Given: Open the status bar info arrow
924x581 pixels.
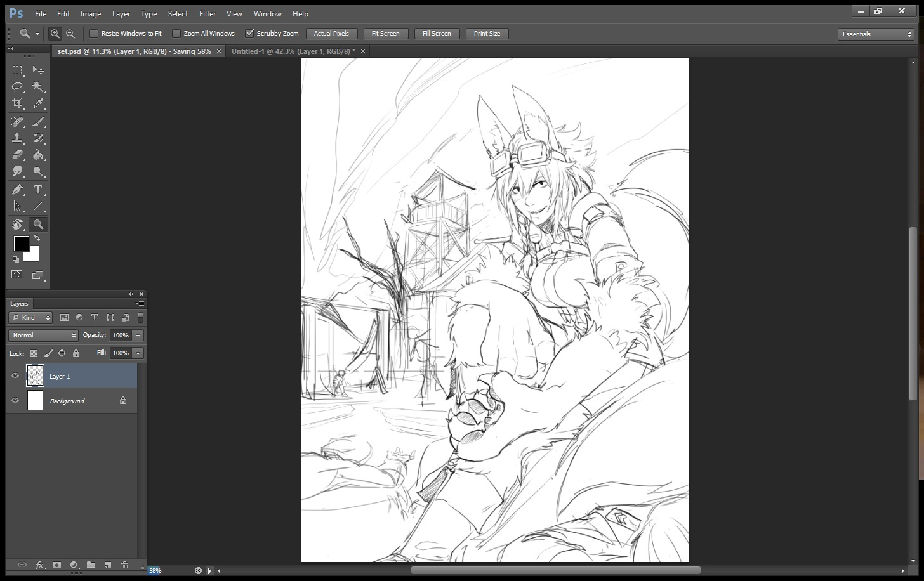Looking at the screenshot, I should [x=210, y=571].
